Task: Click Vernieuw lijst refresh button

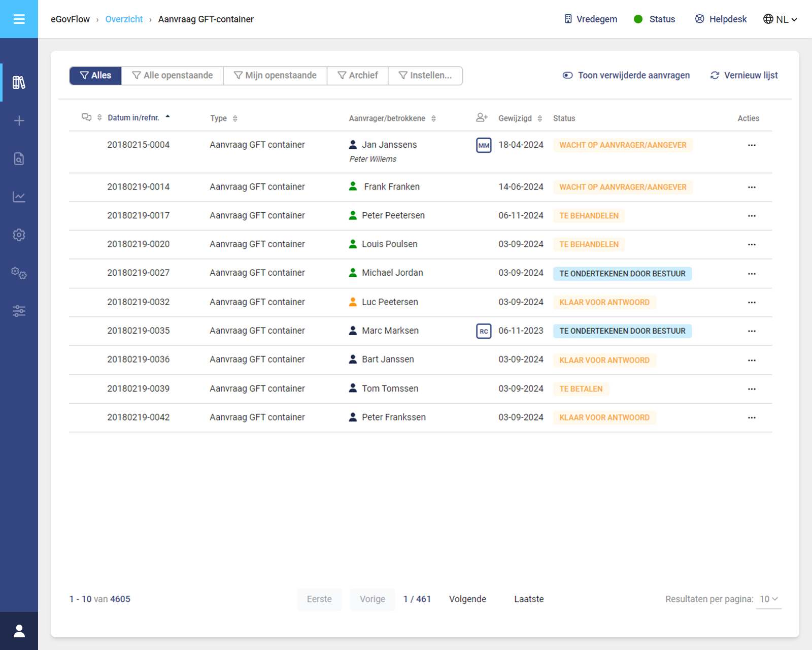Action: (x=744, y=76)
